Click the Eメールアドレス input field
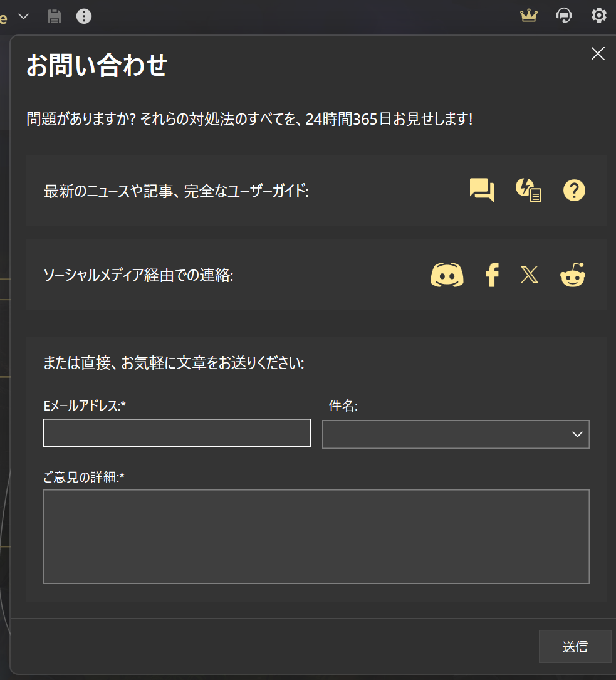Viewport: 616px width, 680px height. coord(176,432)
